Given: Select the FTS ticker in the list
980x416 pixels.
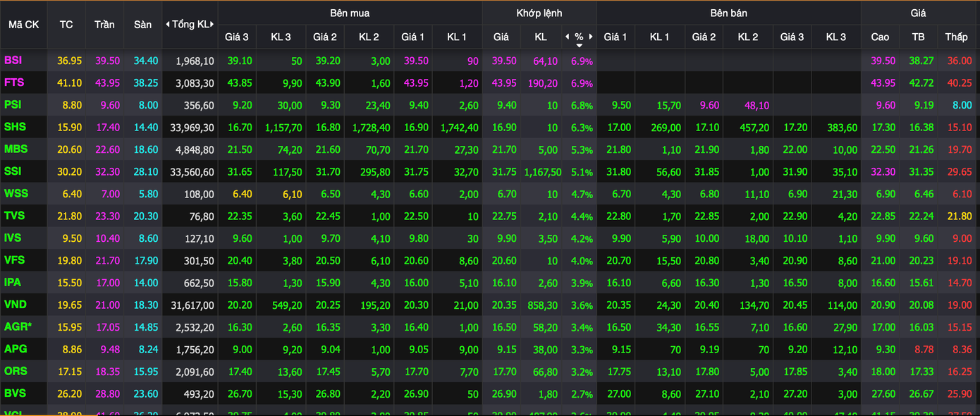Looking at the screenshot, I should [14, 82].
